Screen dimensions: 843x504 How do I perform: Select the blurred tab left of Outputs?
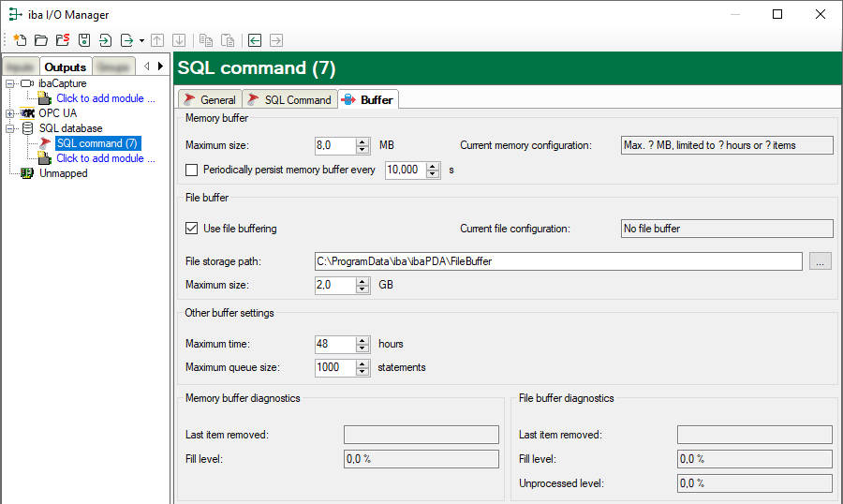point(21,67)
